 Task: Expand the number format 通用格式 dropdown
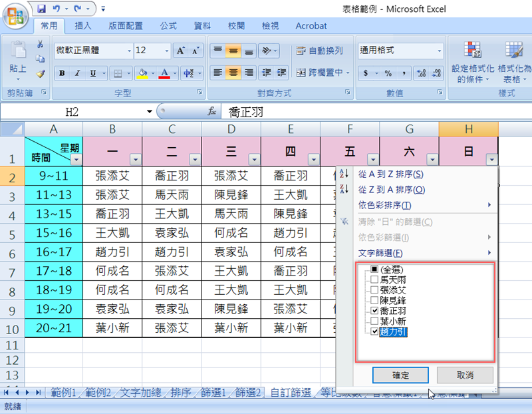[x=440, y=51]
